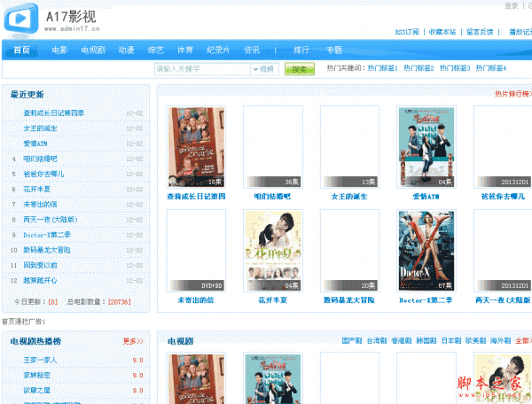This screenshot has width=532, height=404.
Task: Go to the 资讯 navigation tab
Action: pyautogui.click(x=252, y=50)
